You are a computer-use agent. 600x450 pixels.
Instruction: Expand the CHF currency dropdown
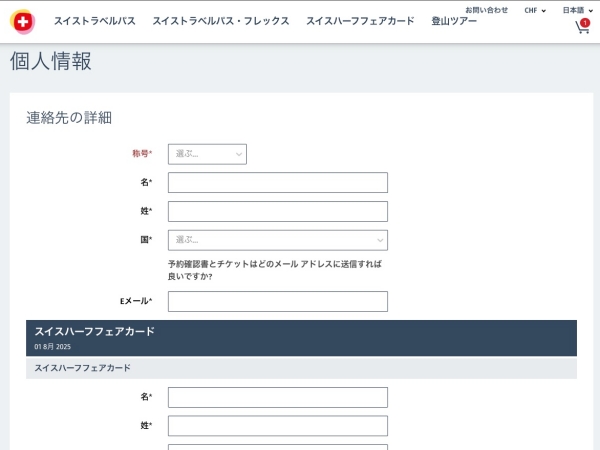(x=535, y=11)
